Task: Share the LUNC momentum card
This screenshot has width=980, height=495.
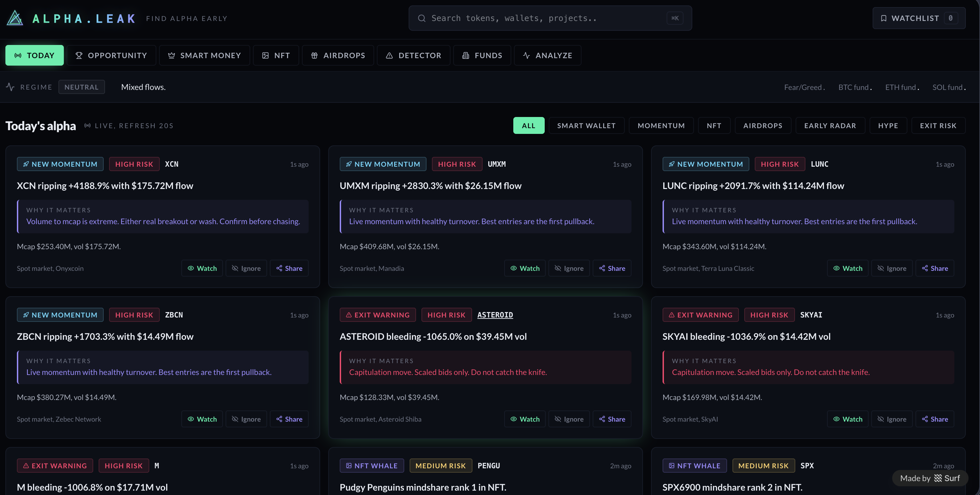Action: (934, 268)
